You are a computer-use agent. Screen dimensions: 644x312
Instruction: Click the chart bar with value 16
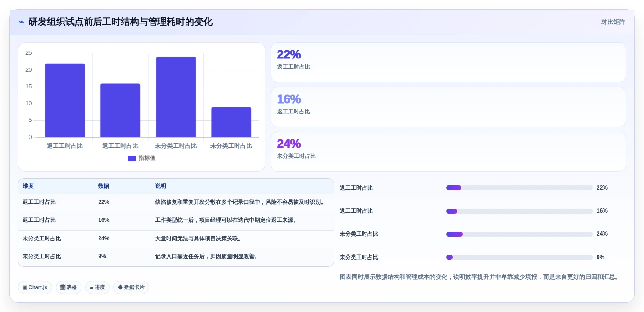tap(120, 110)
